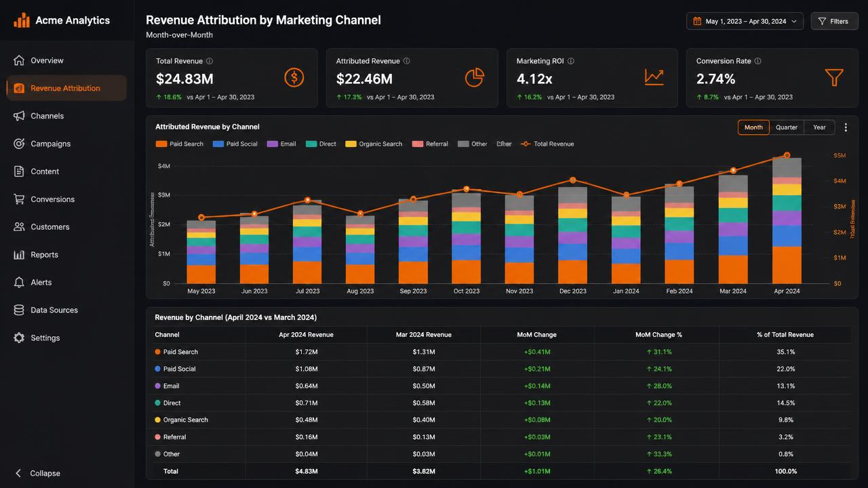Screen dimensions: 868x488
Task: Open Customers via the people icon
Action: (19, 227)
